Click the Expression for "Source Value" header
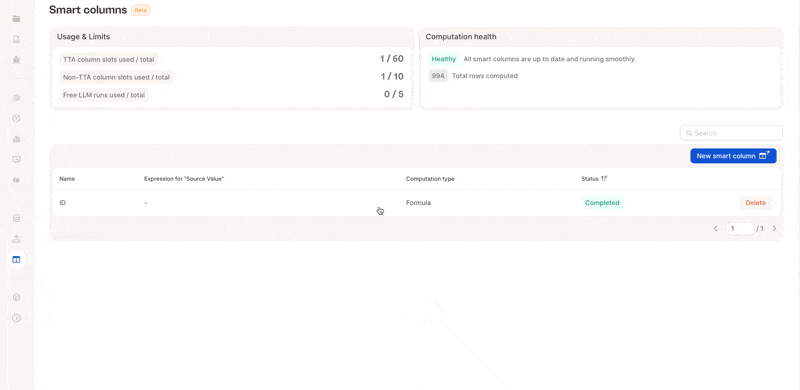The height and width of the screenshot is (390, 800). click(x=184, y=179)
